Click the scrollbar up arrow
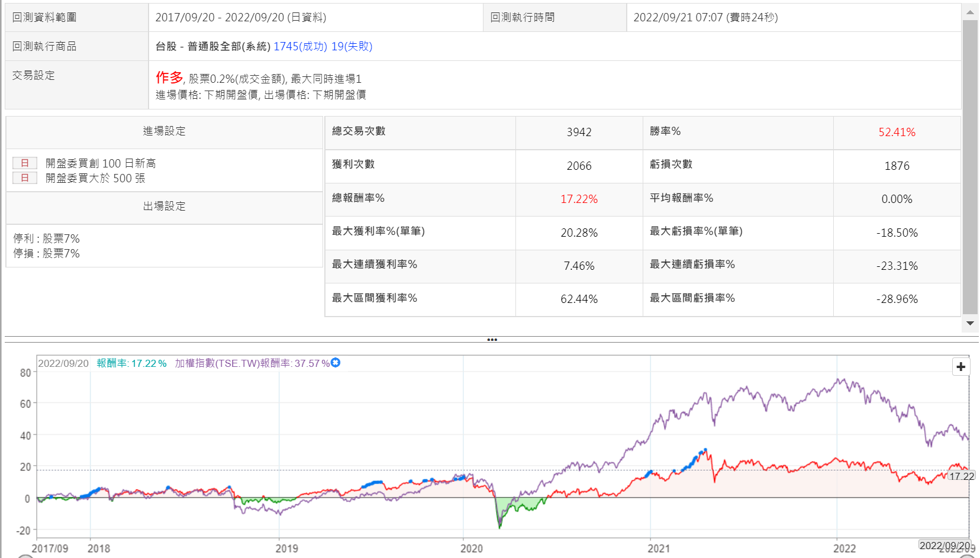Image resolution: width=980 pixels, height=558 pixels. 970,12
